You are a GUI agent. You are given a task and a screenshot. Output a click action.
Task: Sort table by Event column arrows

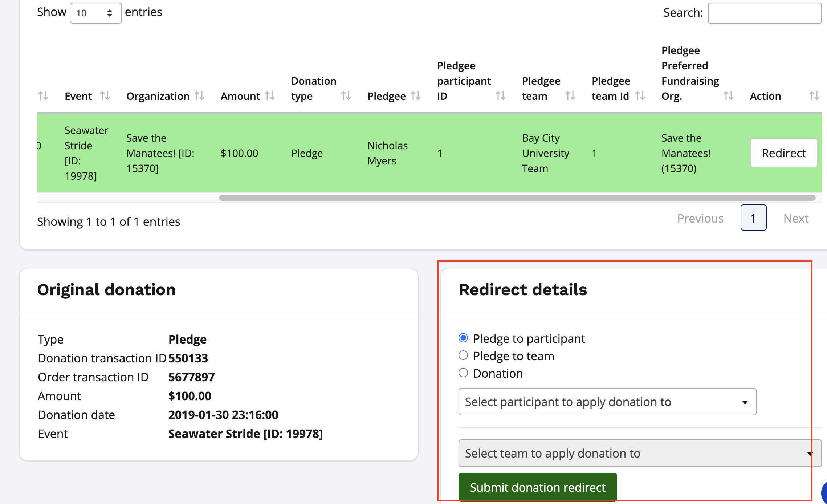click(105, 96)
